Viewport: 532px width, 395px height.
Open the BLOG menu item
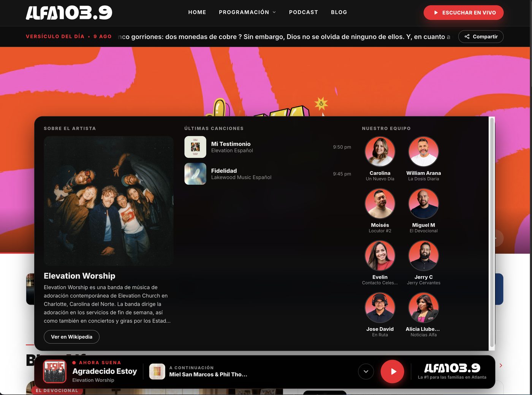(339, 12)
